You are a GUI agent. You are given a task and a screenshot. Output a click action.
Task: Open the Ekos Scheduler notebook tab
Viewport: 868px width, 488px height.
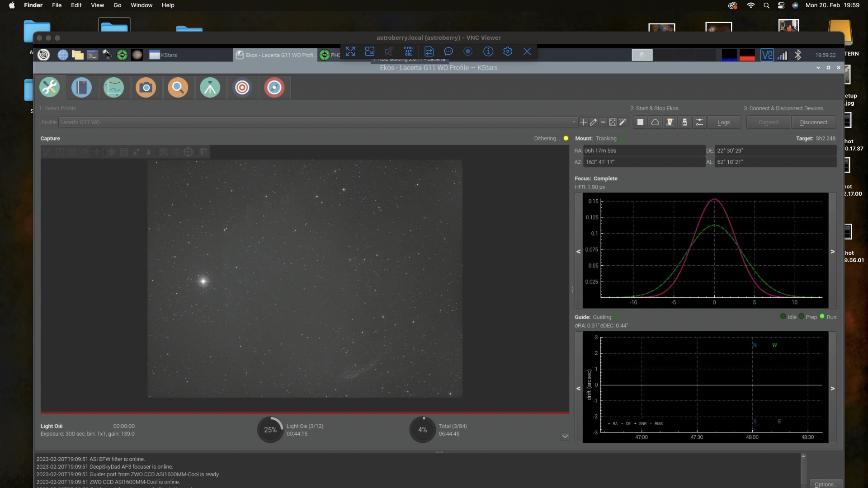point(82,87)
